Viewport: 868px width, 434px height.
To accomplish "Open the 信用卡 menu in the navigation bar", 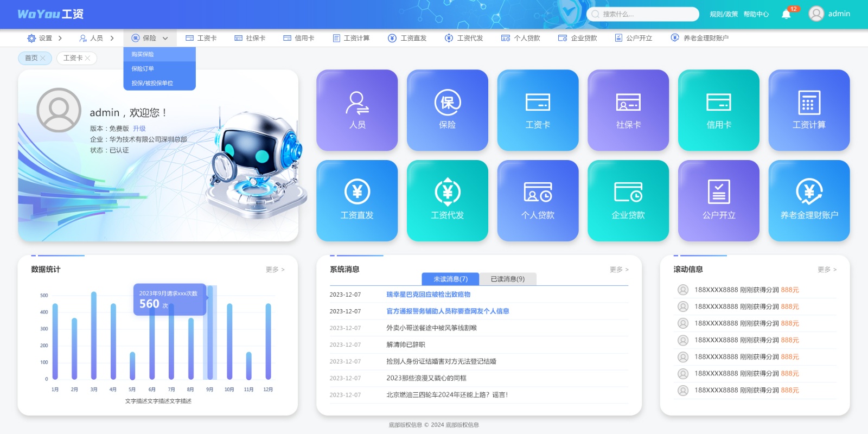I will pos(299,38).
